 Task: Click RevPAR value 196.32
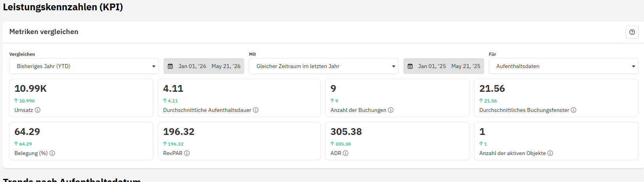tap(179, 132)
